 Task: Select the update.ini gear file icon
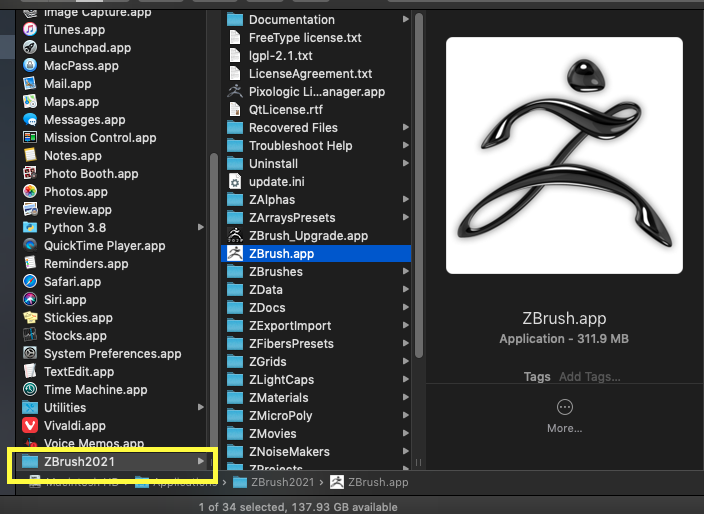click(x=235, y=181)
